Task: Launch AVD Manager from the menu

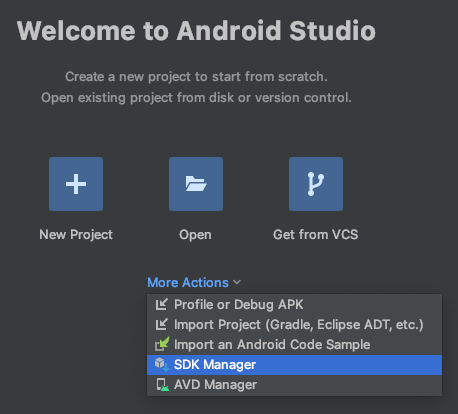Action: (x=294, y=385)
